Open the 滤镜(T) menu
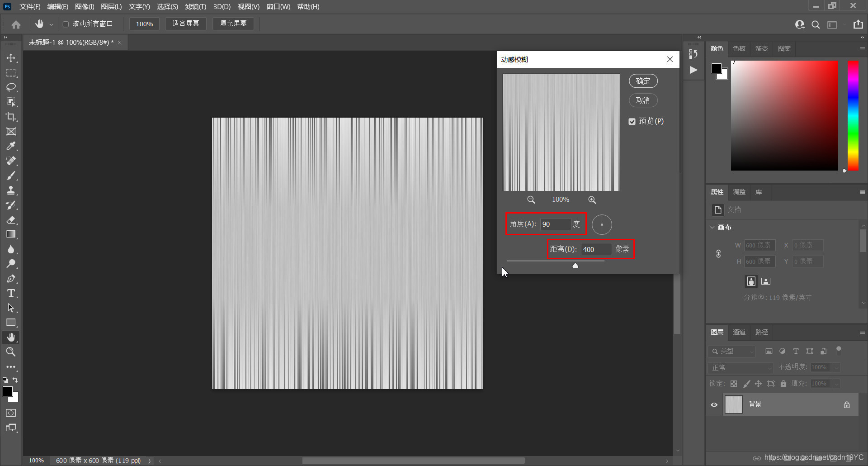868x466 pixels. pyautogui.click(x=195, y=7)
